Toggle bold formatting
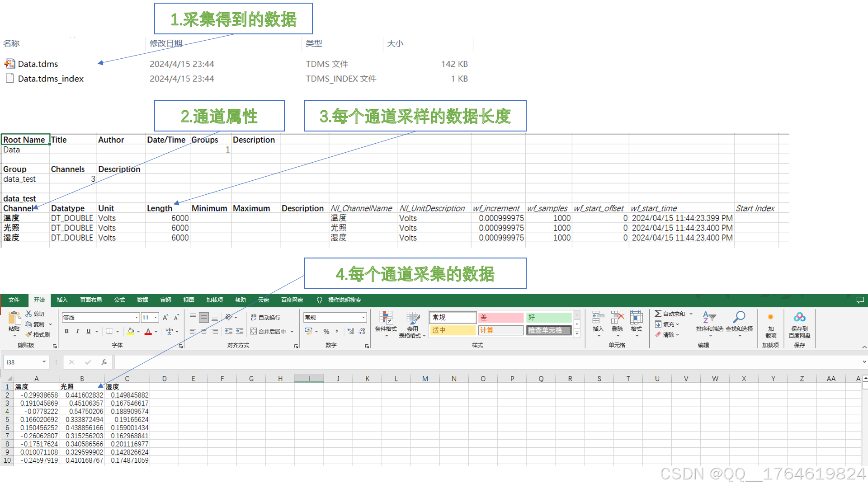The image size is (868, 488). click(67, 331)
